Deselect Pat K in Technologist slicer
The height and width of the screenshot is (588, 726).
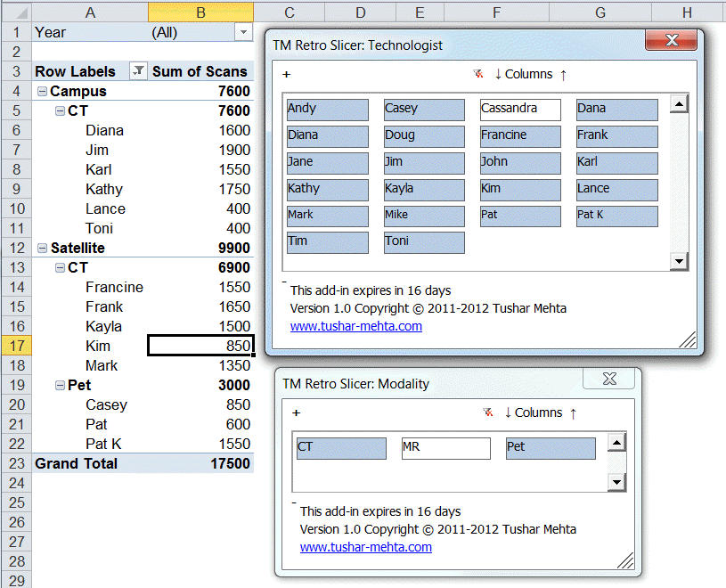[616, 216]
